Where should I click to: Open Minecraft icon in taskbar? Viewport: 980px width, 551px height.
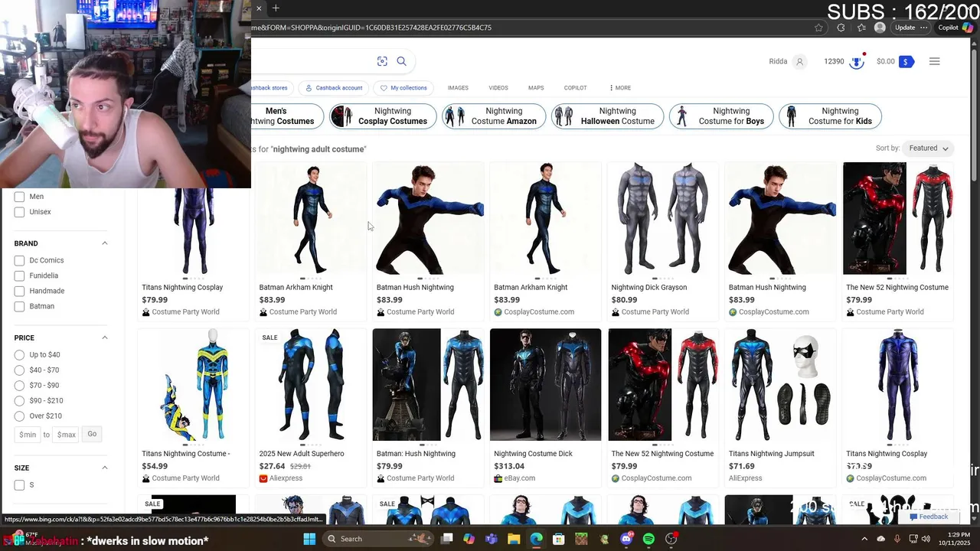pos(581,539)
